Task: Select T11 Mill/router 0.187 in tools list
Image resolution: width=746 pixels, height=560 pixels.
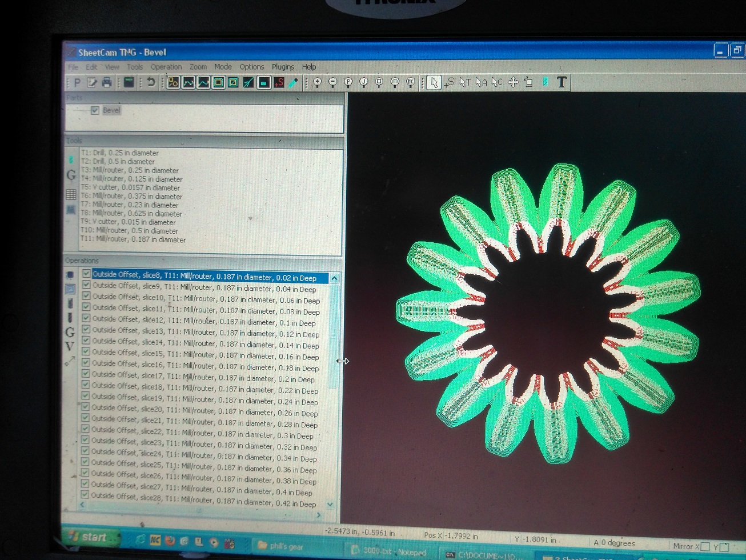Action: [133, 239]
